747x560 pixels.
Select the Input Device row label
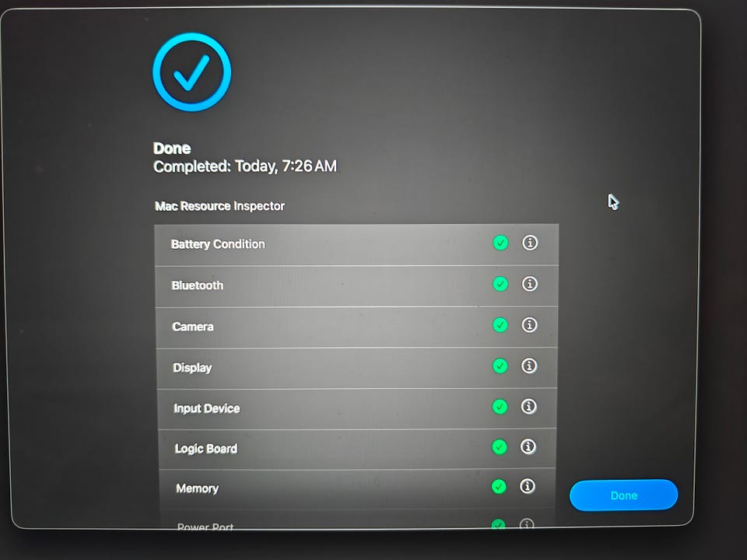click(x=207, y=408)
